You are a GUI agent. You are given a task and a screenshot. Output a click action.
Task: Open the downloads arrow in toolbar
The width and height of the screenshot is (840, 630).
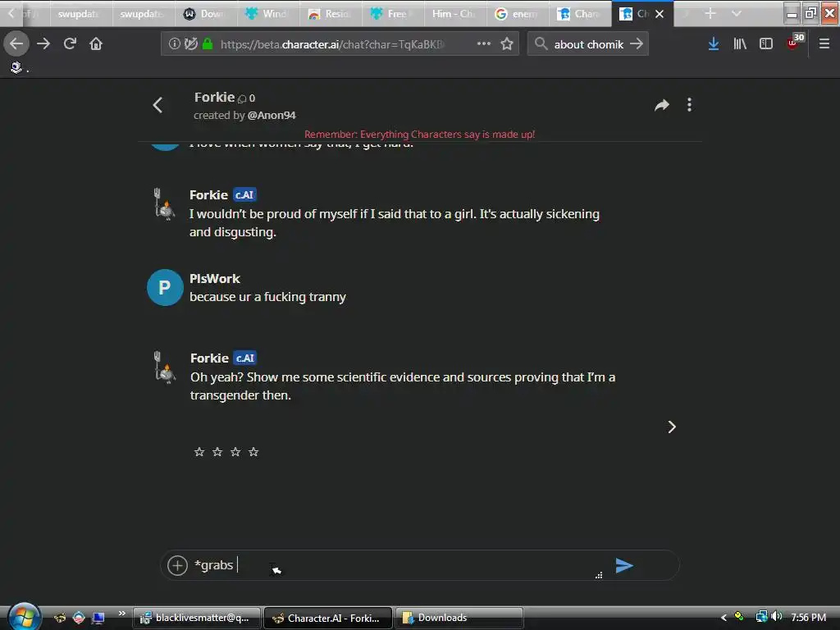[714, 44]
